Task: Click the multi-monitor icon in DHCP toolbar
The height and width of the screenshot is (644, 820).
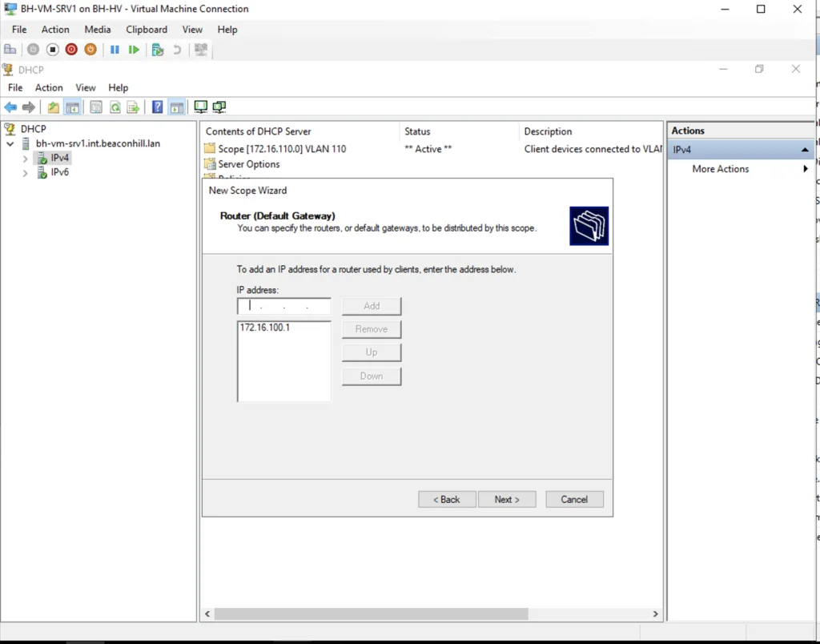Action: [x=219, y=107]
